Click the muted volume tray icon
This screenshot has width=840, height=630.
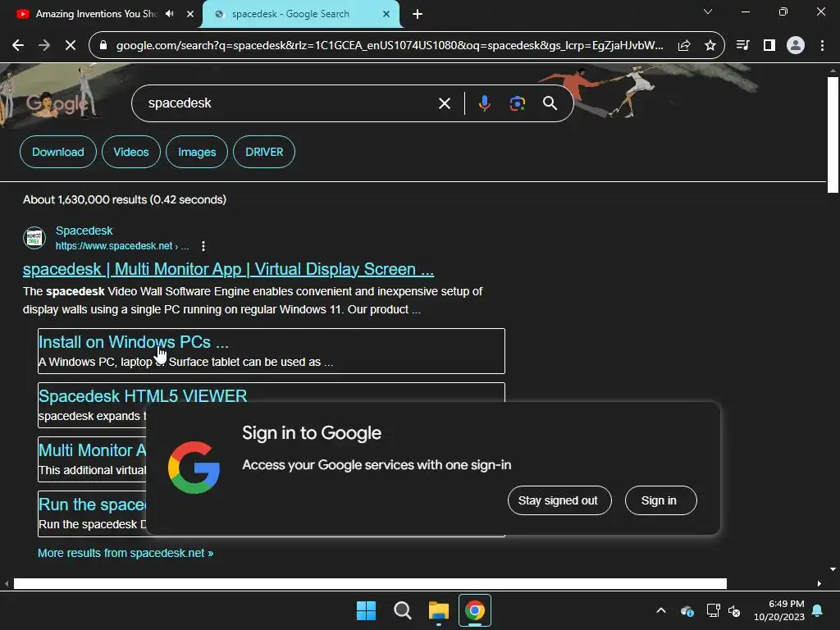(x=734, y=610)
